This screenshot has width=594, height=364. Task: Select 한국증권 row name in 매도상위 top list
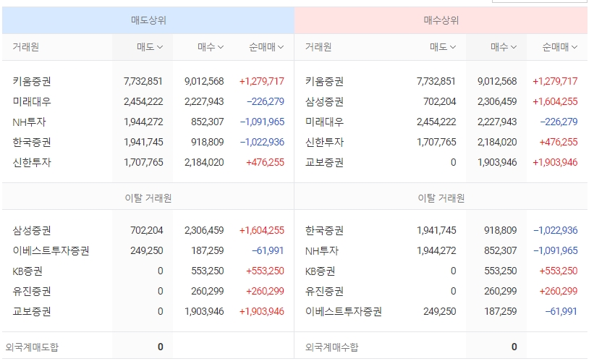click(x=32, y=142)
